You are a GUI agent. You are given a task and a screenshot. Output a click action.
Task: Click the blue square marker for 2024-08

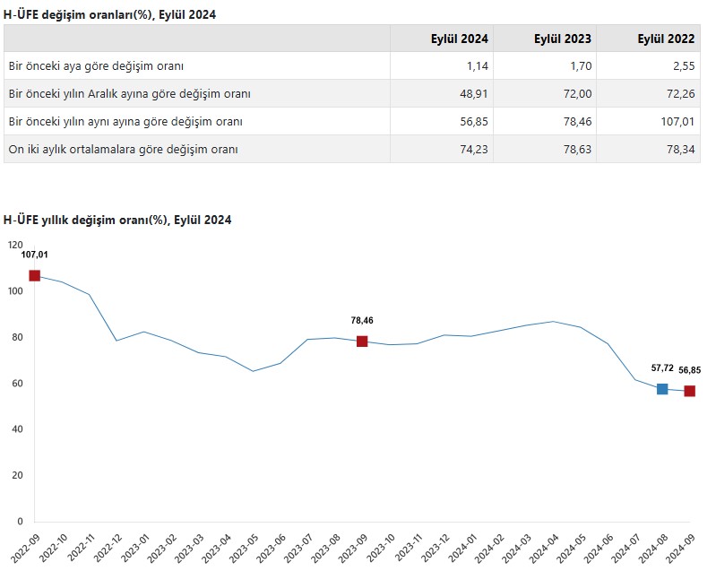click(x=662, y=389)
